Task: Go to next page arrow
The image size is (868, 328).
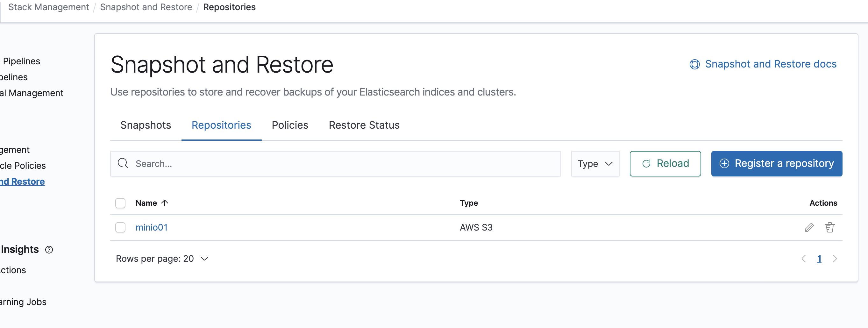Action: pyautogui.click(x=835, y=259)
